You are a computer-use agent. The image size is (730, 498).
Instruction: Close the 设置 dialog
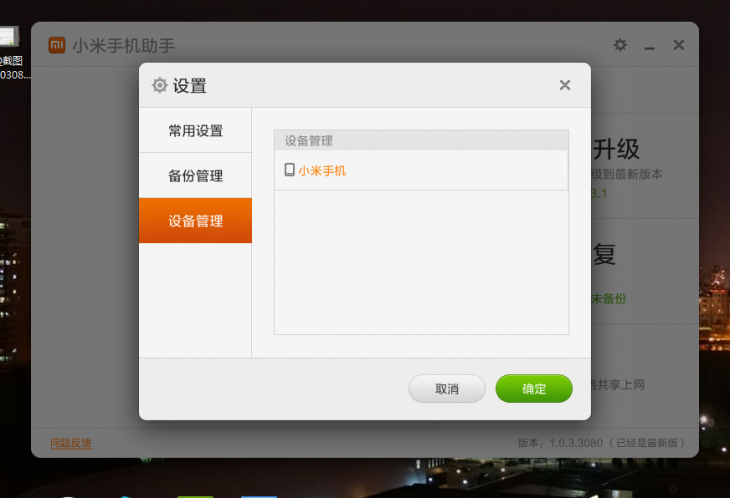pos(565,85)
